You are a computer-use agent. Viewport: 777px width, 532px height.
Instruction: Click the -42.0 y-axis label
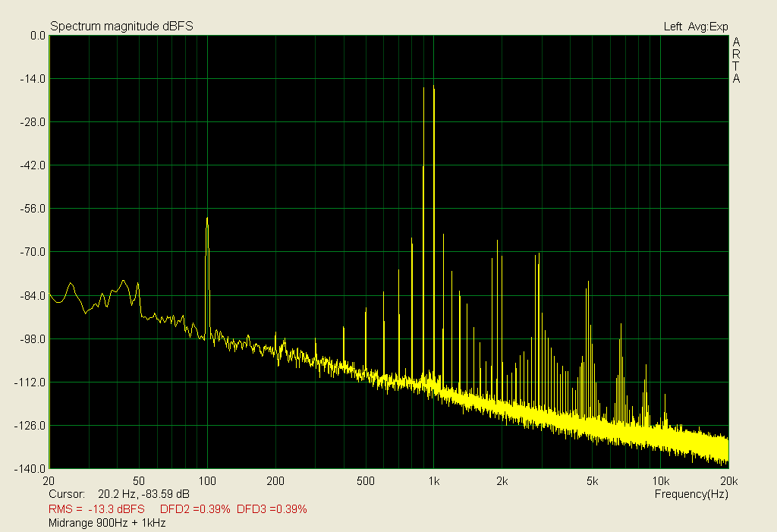click(x=33, y=165)
